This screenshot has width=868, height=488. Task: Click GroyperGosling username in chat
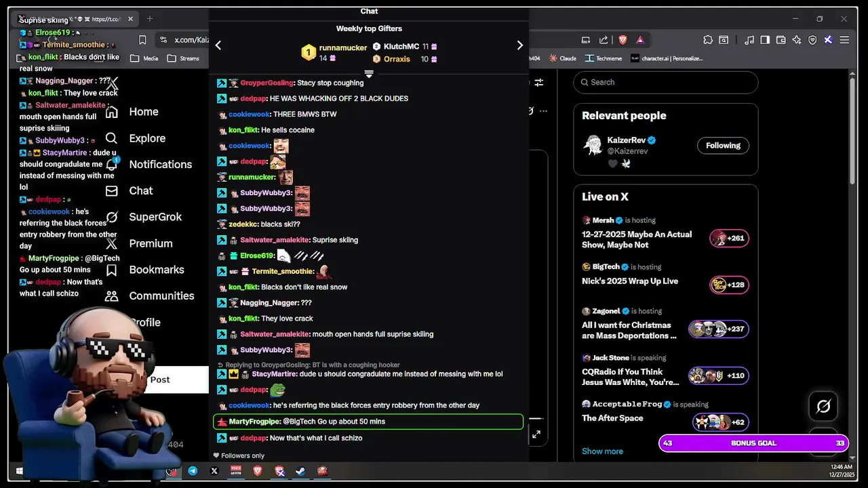(267, 83)
